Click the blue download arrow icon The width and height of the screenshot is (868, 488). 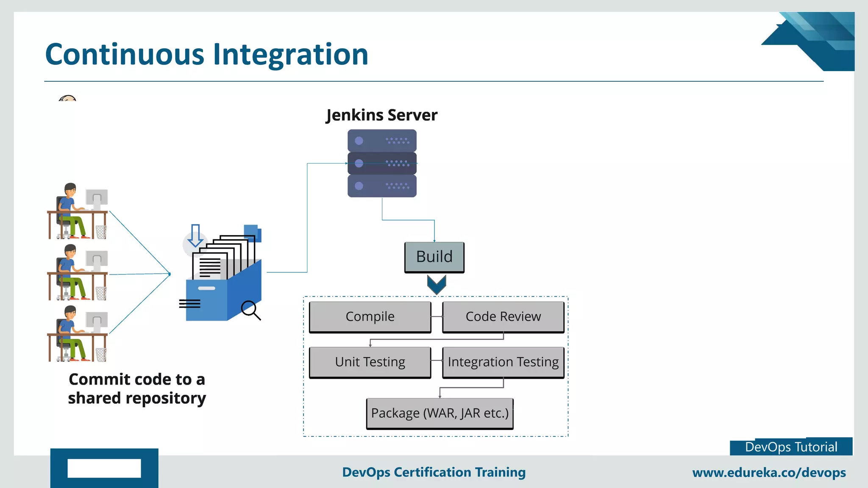195,236
